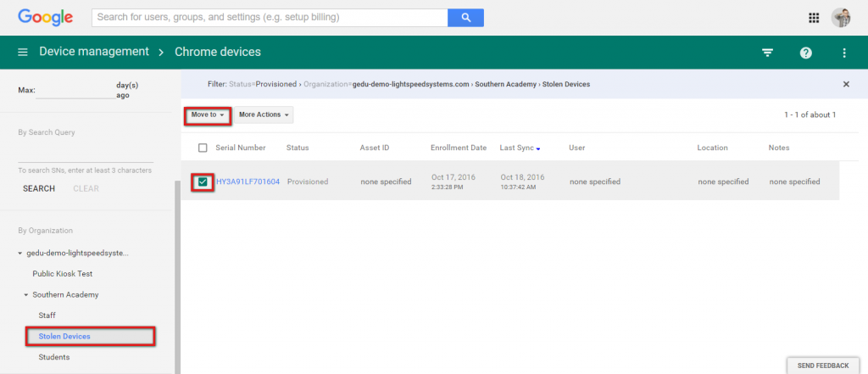Sort by Serial Number column

click(x=240, y=148)
